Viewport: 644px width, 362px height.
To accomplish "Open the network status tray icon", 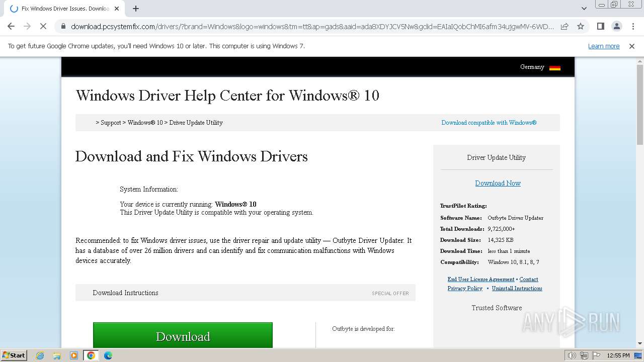I will 584,355.
